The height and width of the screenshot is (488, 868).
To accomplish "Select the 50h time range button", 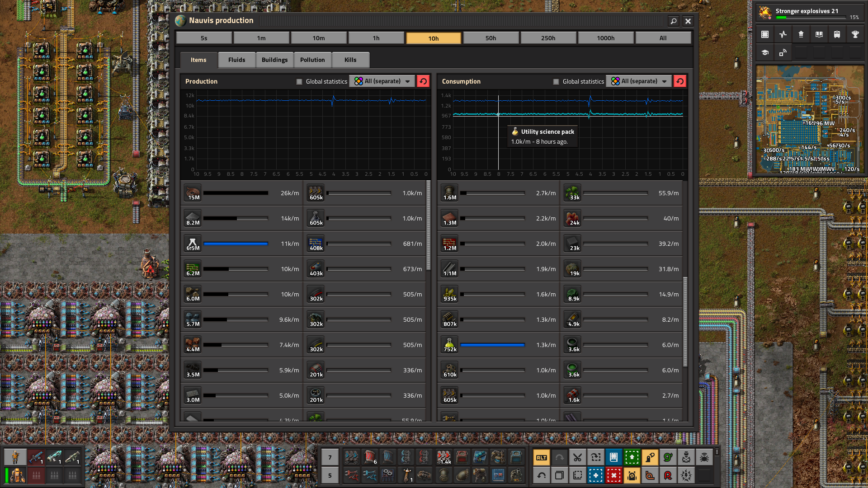I will coord(491,38).
